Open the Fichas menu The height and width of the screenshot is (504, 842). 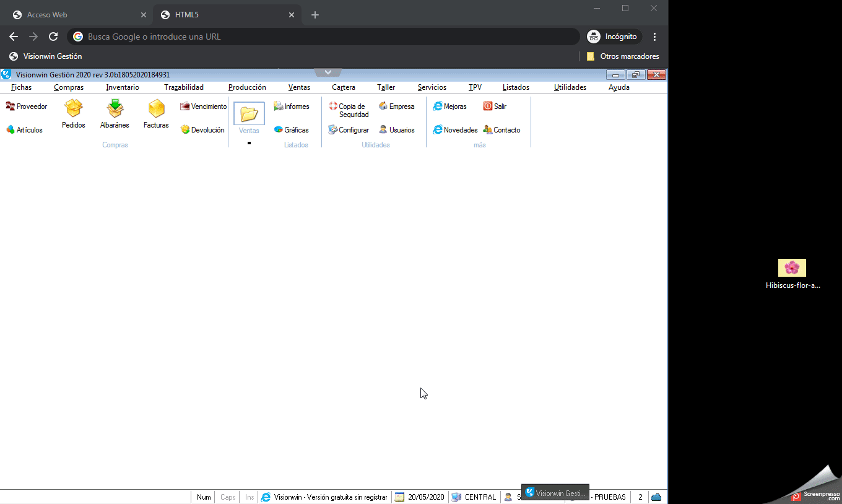tap(22, 87)
